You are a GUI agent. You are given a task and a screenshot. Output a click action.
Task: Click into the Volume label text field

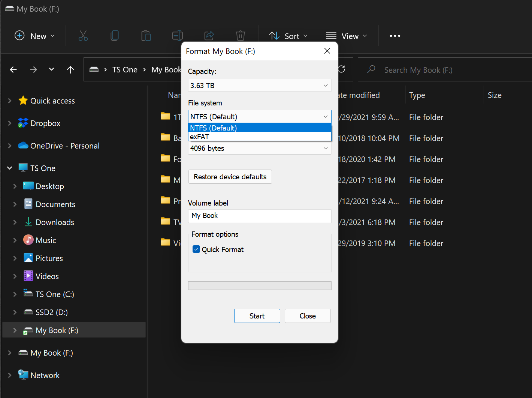[259, 216]
